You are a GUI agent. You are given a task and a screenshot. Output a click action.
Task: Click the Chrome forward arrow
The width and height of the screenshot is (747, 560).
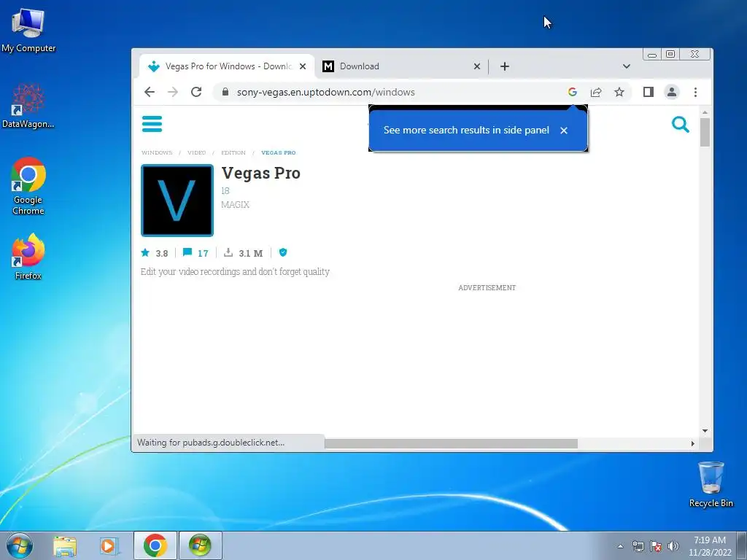click(x=173, y=92)
